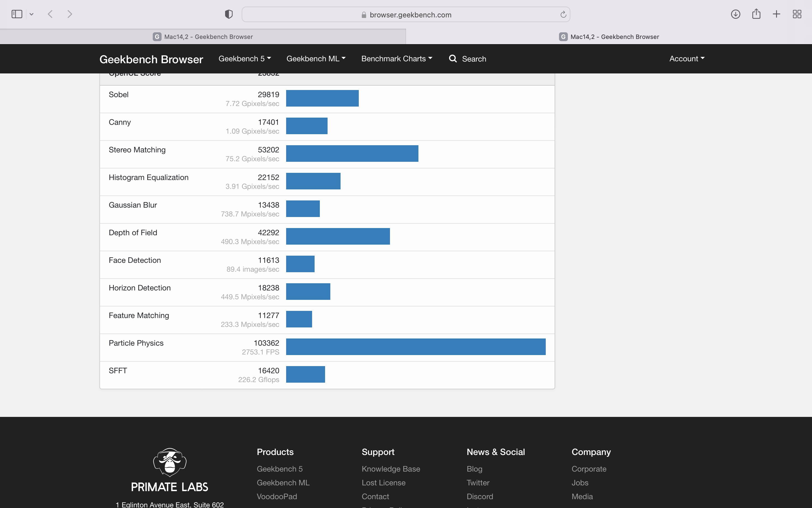812x508 pixels.
Task: Select the SFFT row label
Action: (118, 371)
